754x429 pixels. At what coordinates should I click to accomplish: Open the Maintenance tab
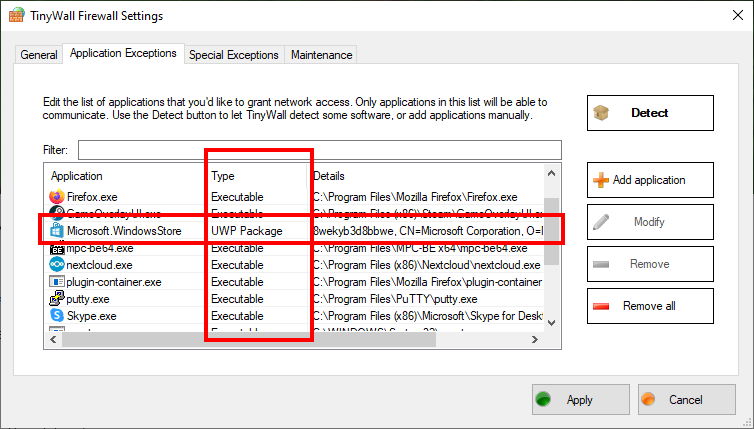(x=321, y=55)
